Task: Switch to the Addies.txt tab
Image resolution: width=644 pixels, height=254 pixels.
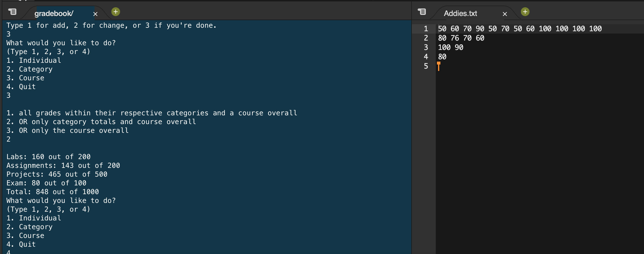Action: 460,13
